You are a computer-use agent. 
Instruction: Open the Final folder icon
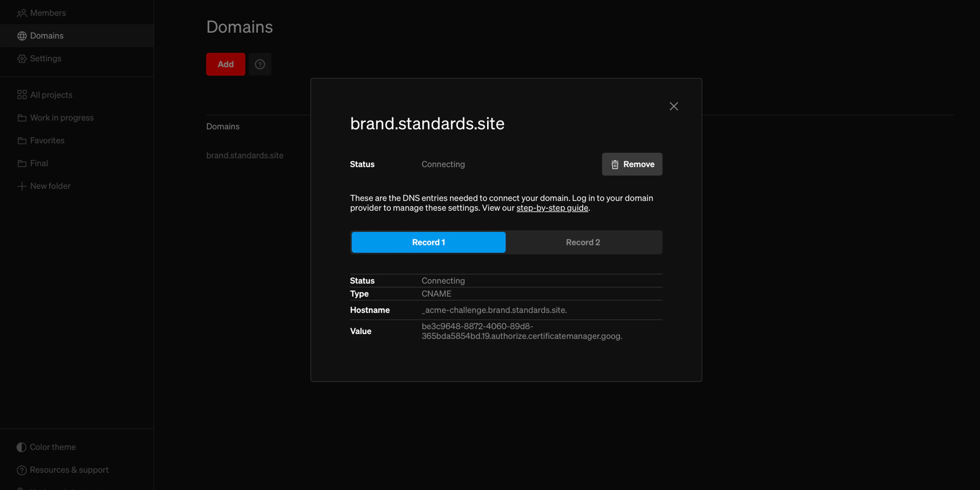pos(22,163)
